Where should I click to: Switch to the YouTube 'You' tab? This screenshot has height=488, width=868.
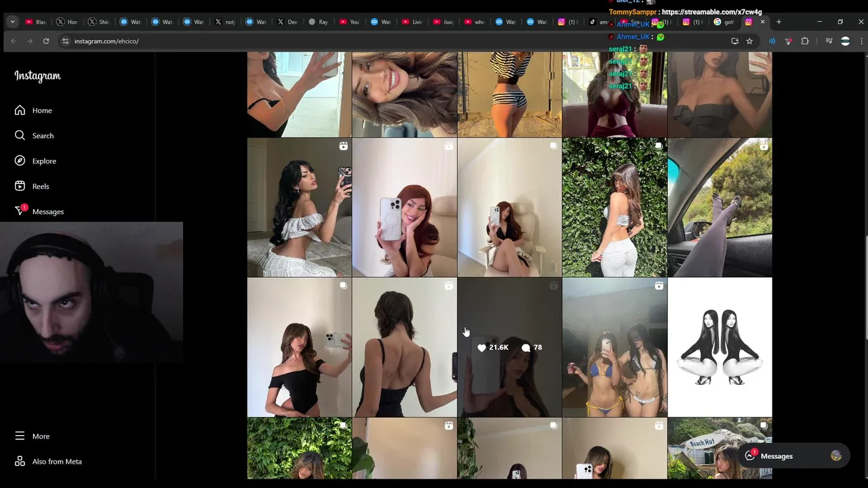pos(349,22)
